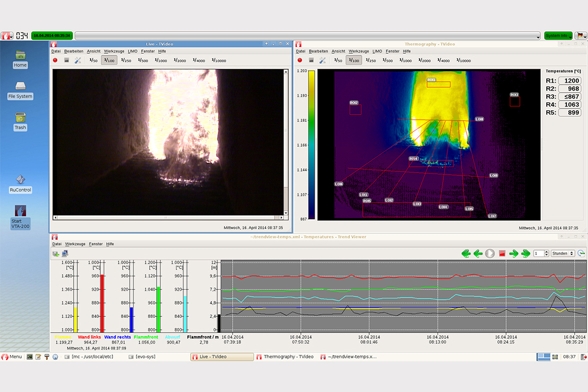Image resolution: width=588 pixels, height=392 pixels.
Task: Click the red stop square in Trend Viewer
Action: [502, 254]
